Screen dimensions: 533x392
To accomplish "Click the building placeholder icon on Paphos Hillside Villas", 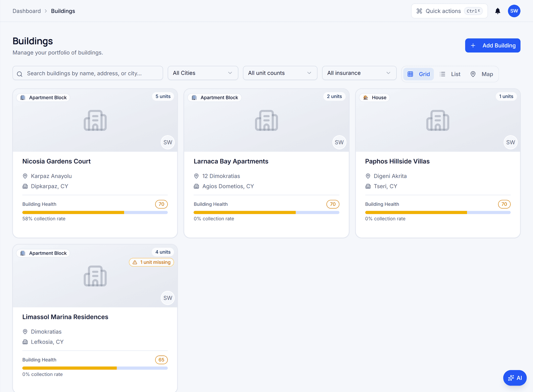I will tap(438, 120).
